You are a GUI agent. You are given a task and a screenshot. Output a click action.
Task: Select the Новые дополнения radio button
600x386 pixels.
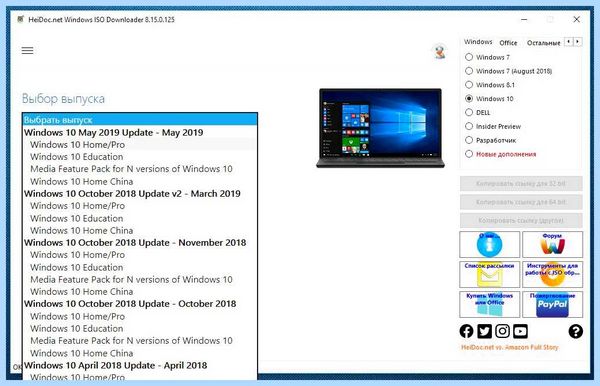469,154
